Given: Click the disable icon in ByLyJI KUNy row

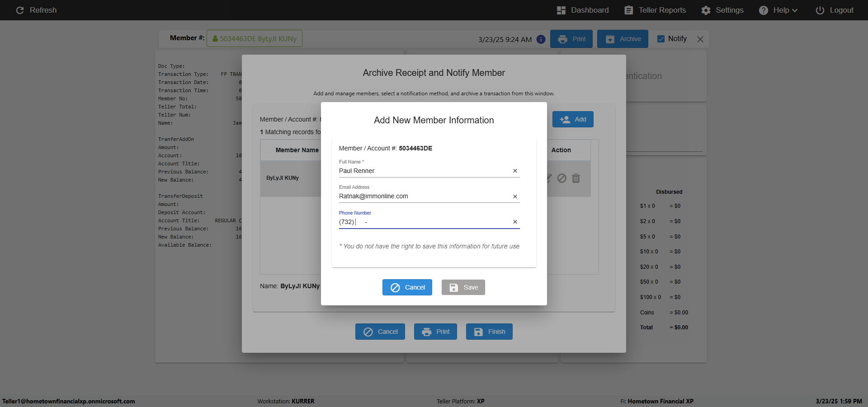Looking at the screenshot, I should (x=561, y=178).
